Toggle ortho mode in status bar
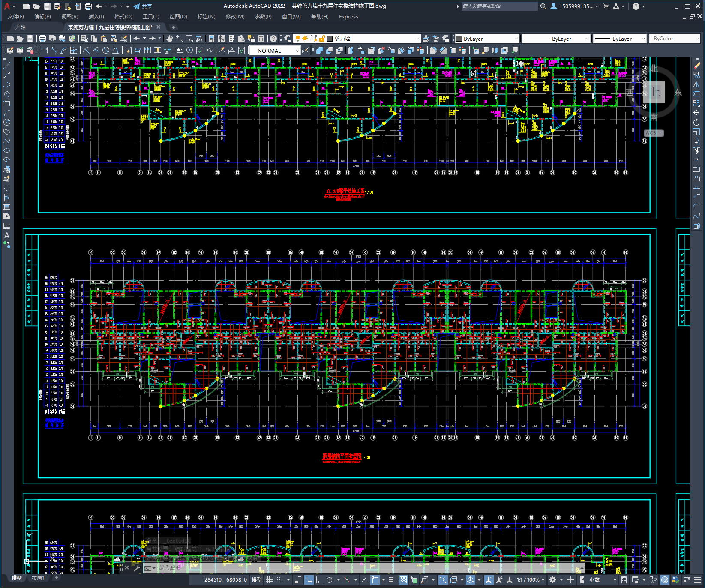Image resolution: width=705 pixels, height=588 pixels. click(319, 580)
